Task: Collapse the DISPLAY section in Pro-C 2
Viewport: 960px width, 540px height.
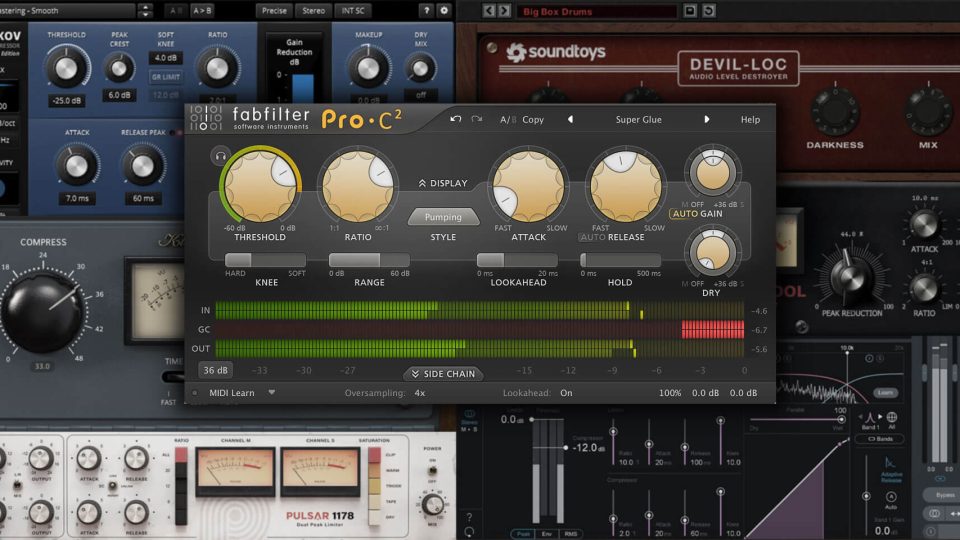Action: tap(443, 183)
